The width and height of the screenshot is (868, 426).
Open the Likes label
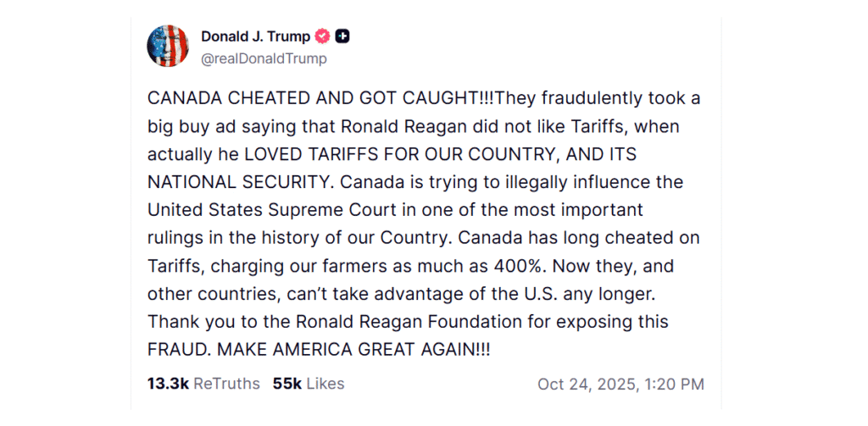tap(325, 384)
